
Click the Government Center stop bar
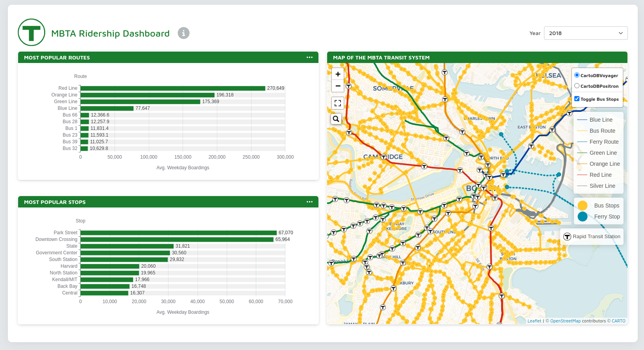pyautogui.click(x=125, y=253)
